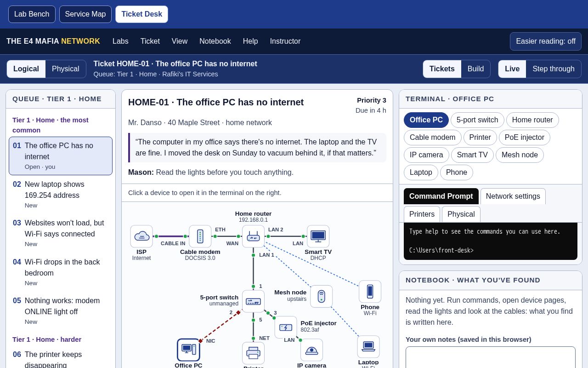
Task: Click the ISP cloud icon in the diagram
Action: [141, 236]
